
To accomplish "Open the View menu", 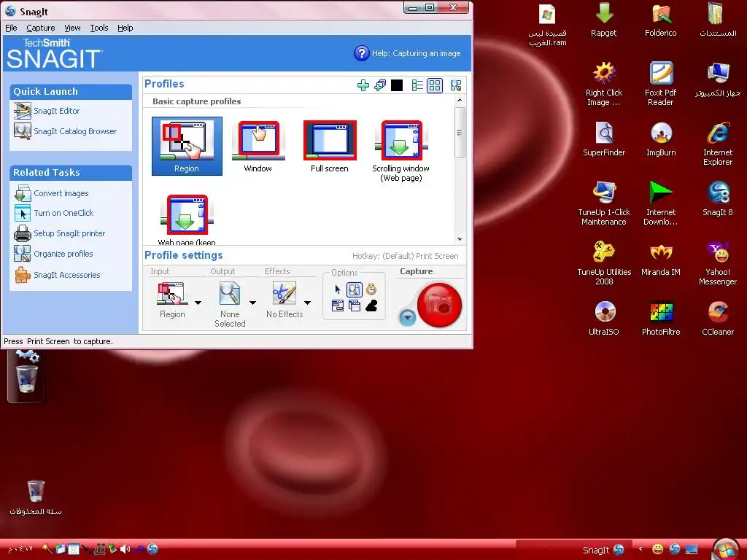I will pyautogui.click(x=72, y=28).
